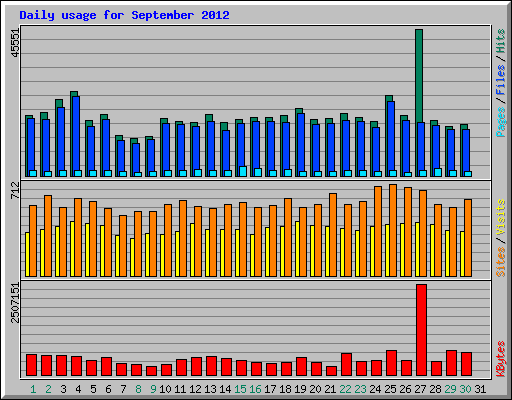The height and width of the screenshot is (400, 512).
Task: Click the orange visits bar for day 21
Action: (333, 235)
